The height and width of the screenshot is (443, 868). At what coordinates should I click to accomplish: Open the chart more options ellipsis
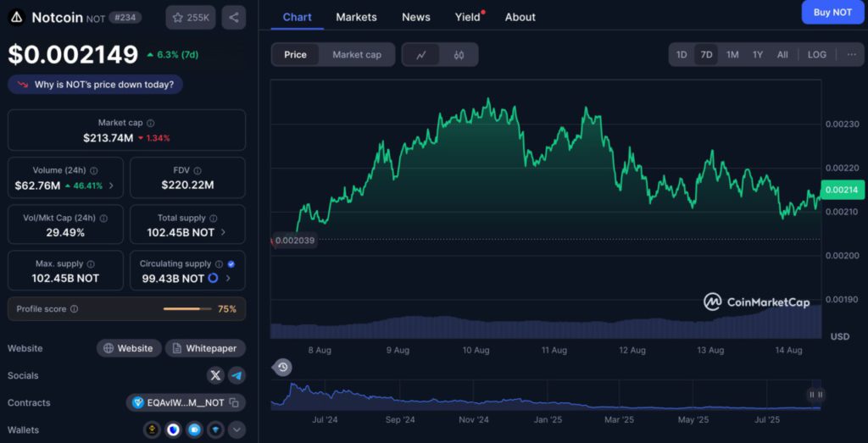click(x=851, y=55)
